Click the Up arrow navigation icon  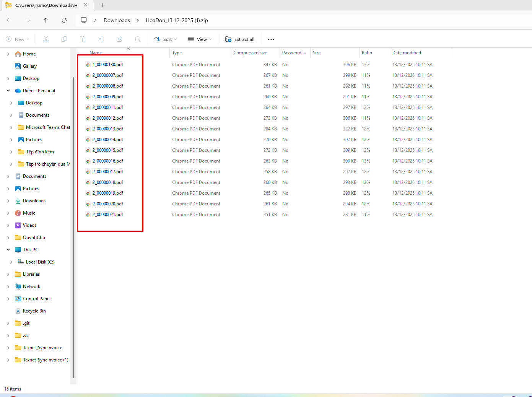click(x=46, y=20)
